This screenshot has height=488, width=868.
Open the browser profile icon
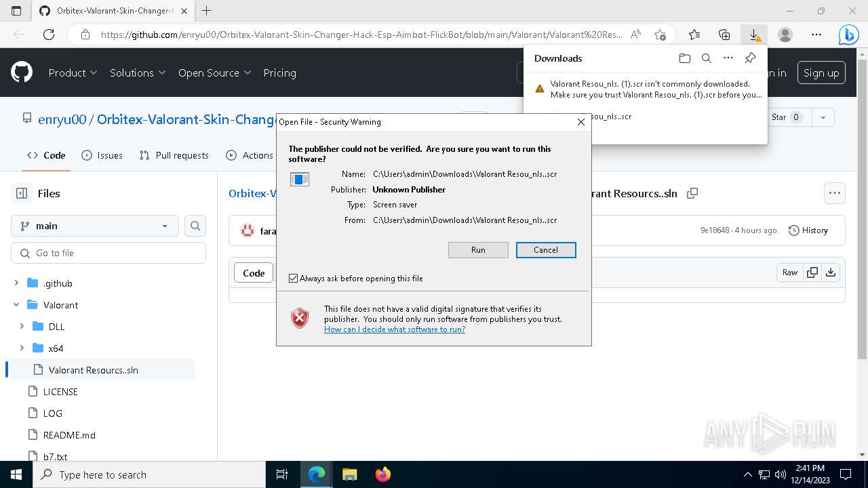785,35
